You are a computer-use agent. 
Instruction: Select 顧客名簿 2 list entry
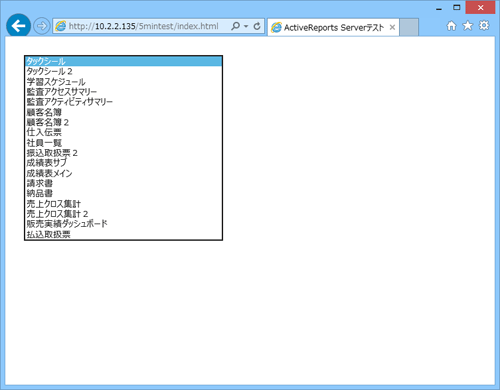pos(123,122)
